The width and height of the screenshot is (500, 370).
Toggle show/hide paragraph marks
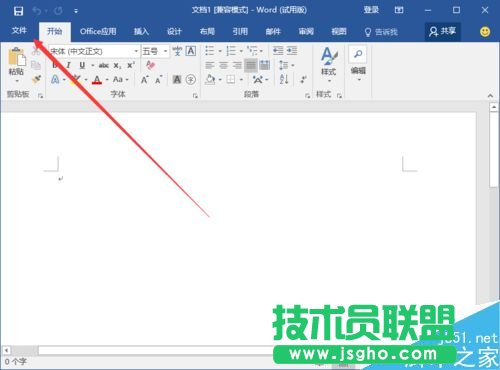[303, 79]
